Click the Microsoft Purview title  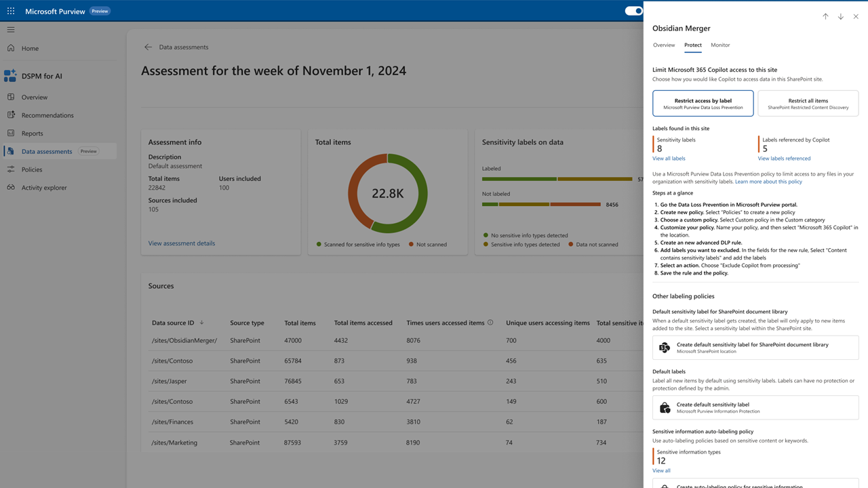[x=55, y=11]
